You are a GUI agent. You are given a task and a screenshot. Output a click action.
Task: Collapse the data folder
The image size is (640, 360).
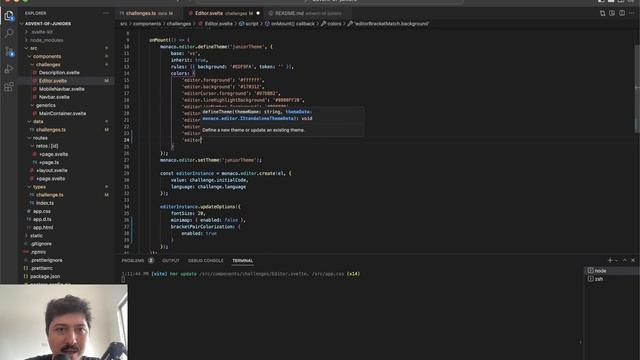tap(38, 122)
